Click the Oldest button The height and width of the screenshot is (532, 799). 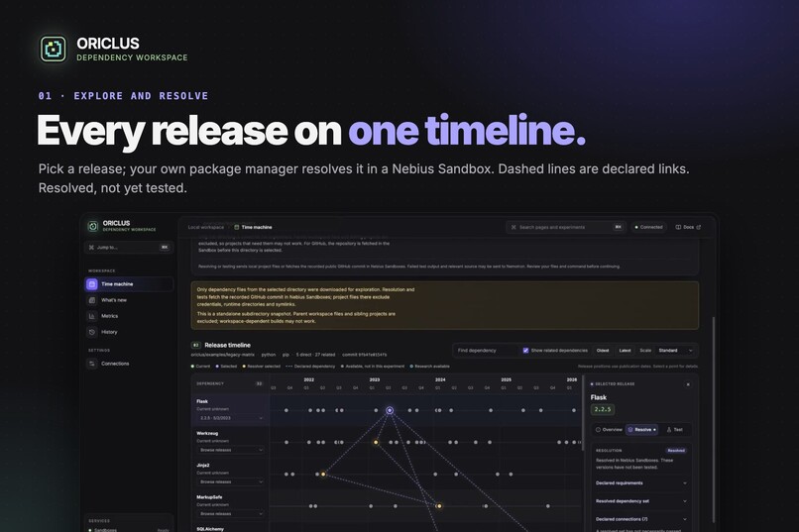point(603,351)
